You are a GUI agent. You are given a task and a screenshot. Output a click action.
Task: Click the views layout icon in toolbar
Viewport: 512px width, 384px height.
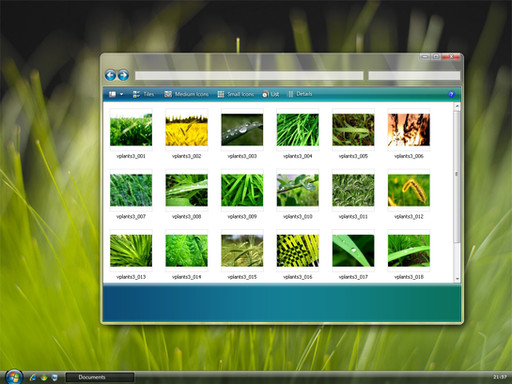(x=112, y=94)
